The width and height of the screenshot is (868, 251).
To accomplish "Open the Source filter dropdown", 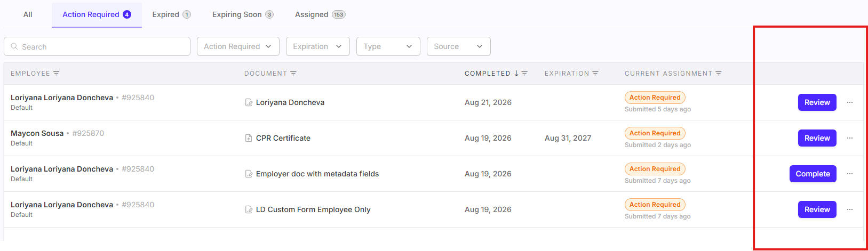I will pyautogui.click(x=459, y=46).
